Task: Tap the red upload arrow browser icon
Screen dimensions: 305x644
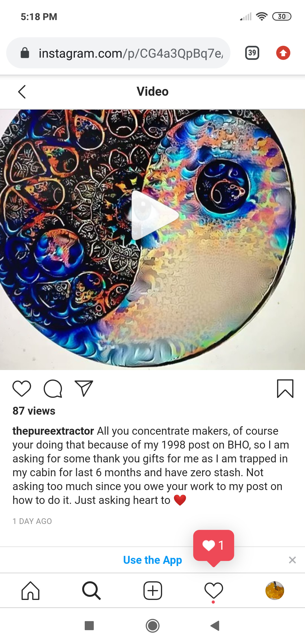Action: coord(283,53)
